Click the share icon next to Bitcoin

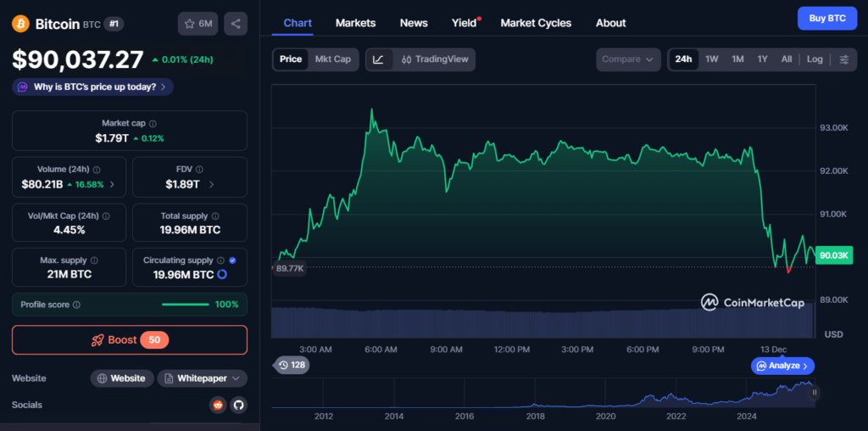[x=236, y=24]
